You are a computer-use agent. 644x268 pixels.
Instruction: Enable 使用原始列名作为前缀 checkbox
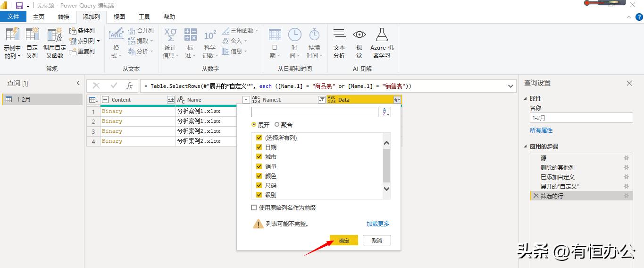(x=254, y=207)
